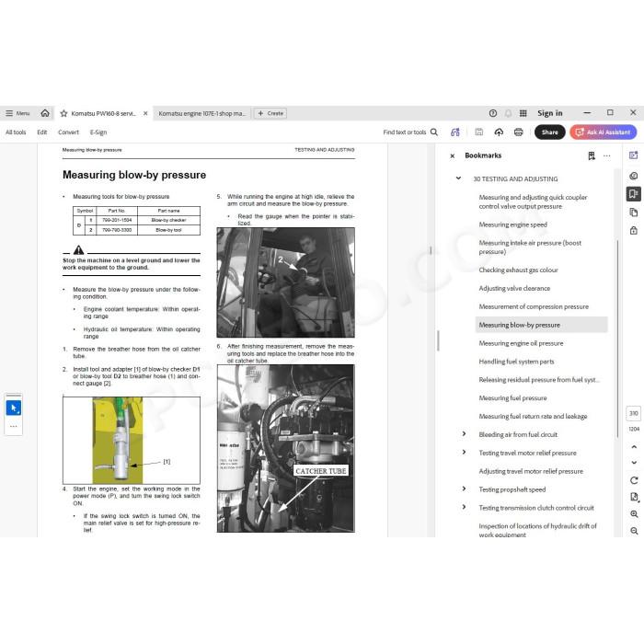The height and width of the screenshot is (644, 644).
Task: Open the Edit menu item
Action: 42,132
